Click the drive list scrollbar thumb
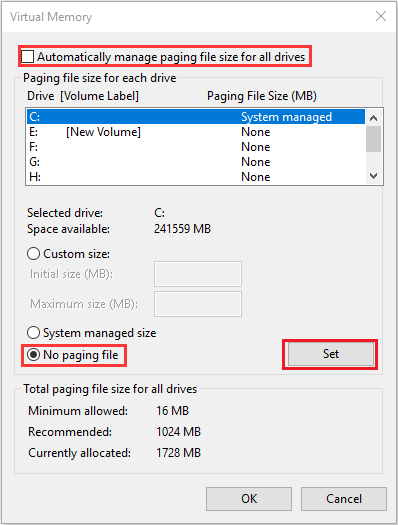398x525 pixels. tap(374, 139)
